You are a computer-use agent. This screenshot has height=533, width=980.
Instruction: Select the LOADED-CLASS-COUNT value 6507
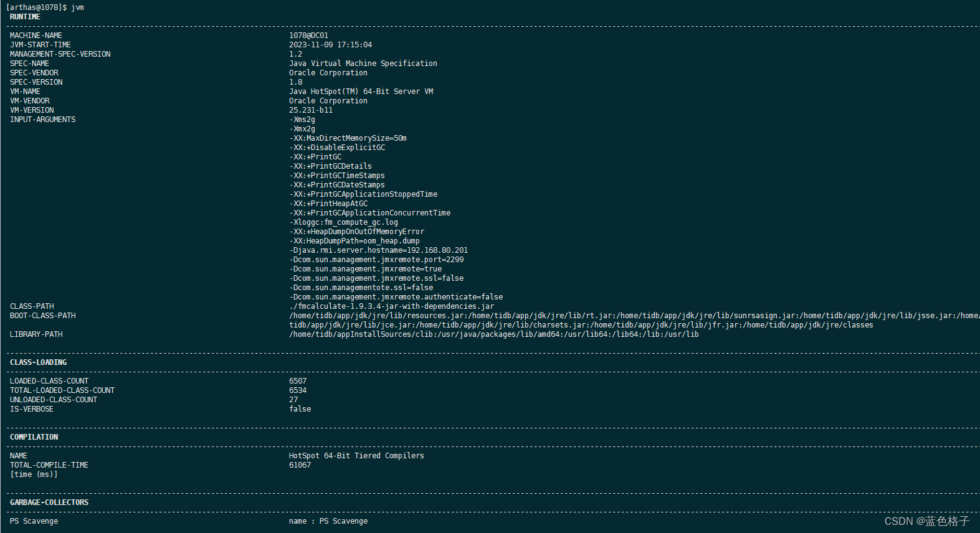click(x=298, y=381)
